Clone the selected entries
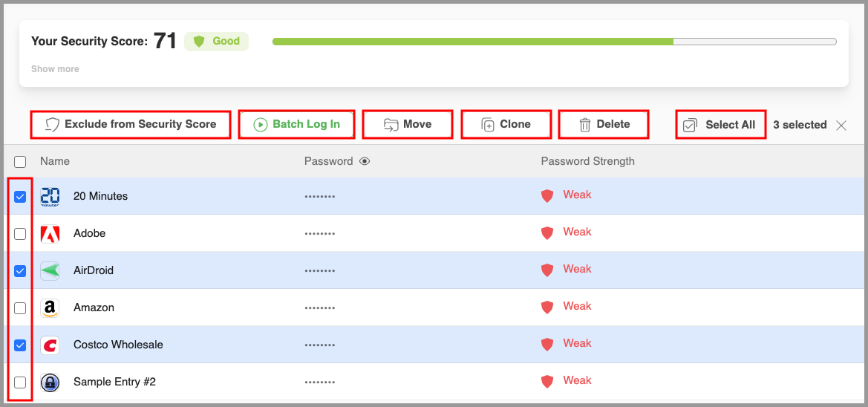Viewport: 868px width, 407px height. 506,125
